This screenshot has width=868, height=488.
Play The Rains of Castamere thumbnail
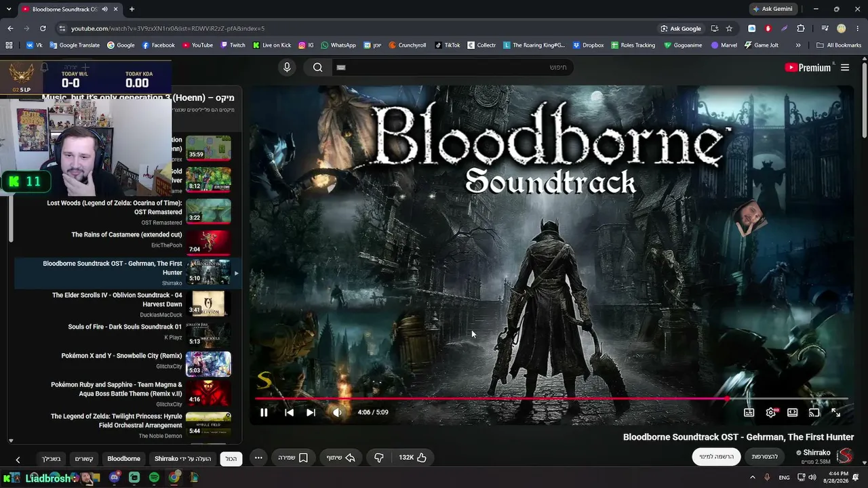click(208, 242)
